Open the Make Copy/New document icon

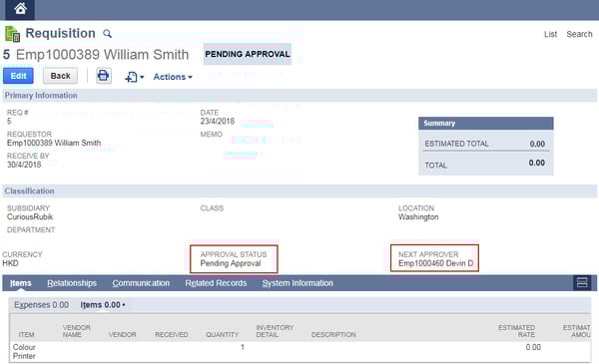pos(131,77)
